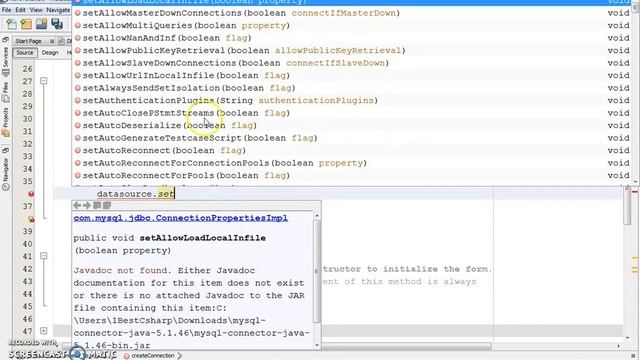This screenshot has height=360, width=640.
Task: Click the datasource.set code text
Action: pyautogui.click(x=136, y=194)
